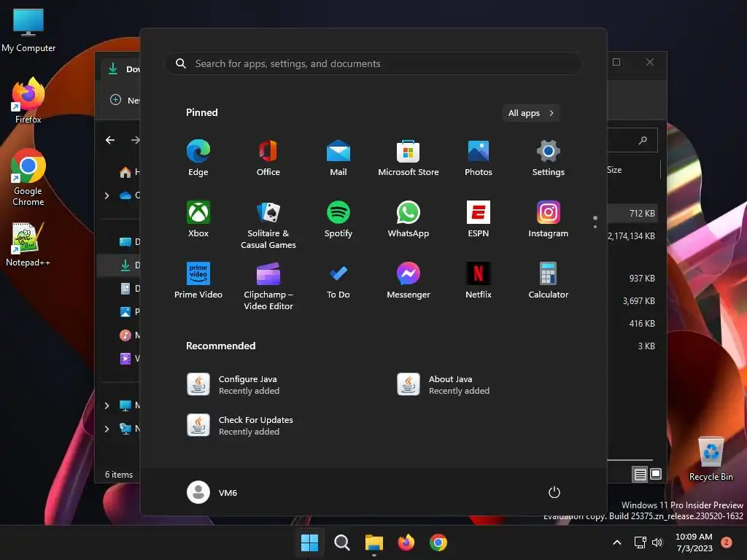The height and width of the screenshot is (560, 747).
Task: Open the VM6 user account menu
Action: point(212,492)
